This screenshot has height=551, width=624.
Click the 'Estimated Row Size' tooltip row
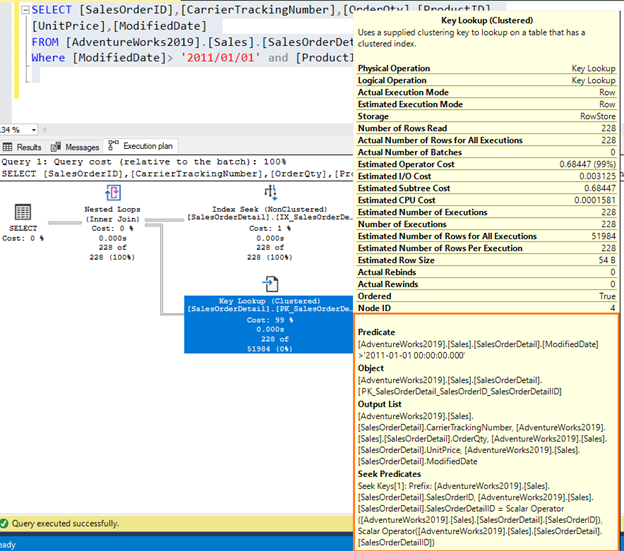(x=486, y=260)
